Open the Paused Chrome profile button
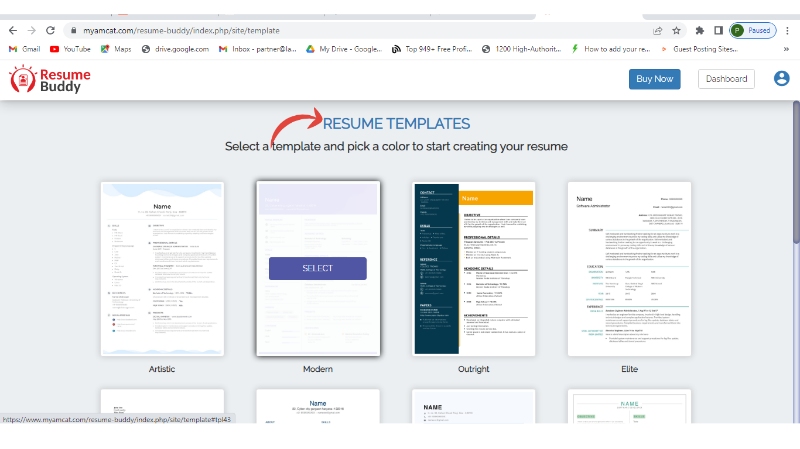This screenshot has height=449, width=800. 753,31
